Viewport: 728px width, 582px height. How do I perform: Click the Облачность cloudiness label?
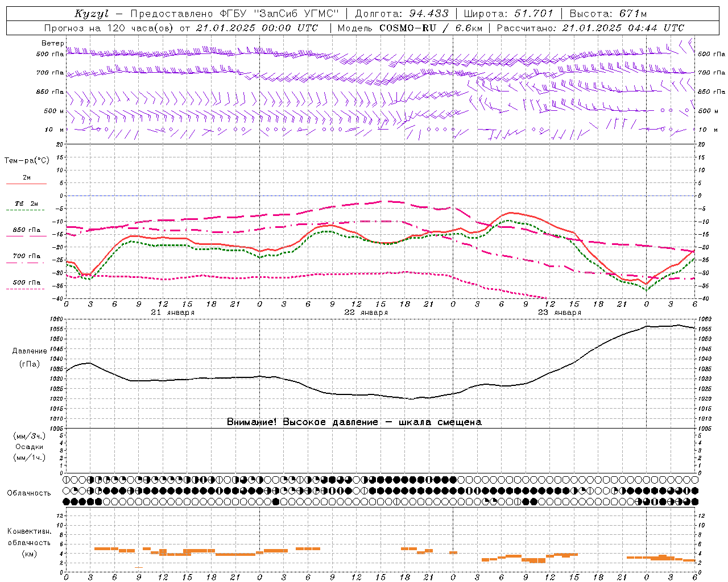[29, 493]
